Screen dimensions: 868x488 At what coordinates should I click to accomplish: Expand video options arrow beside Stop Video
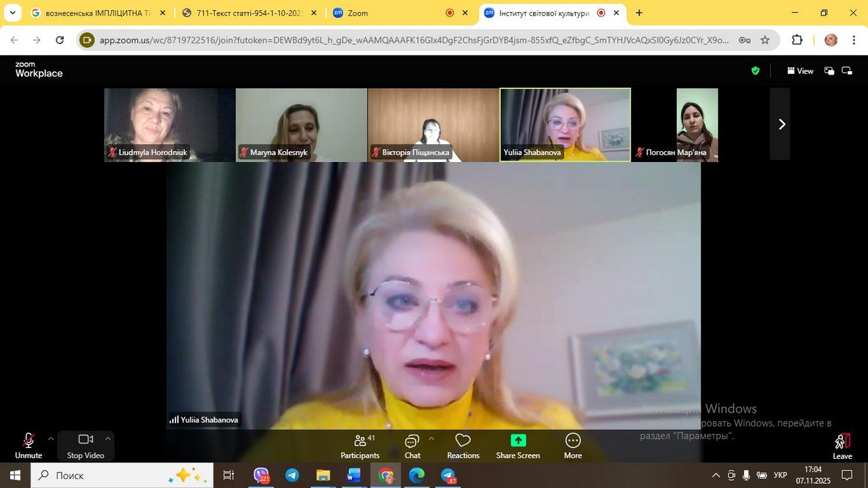(x=107, y=439)
